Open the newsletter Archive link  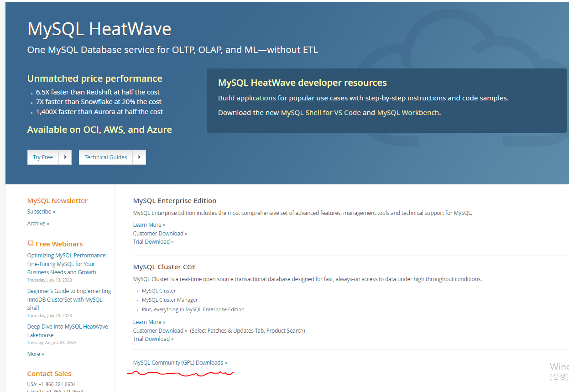coord(38,224)
